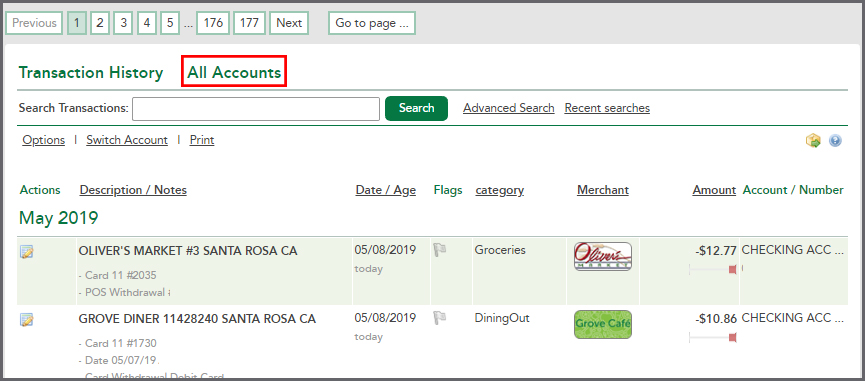Click the Search Transactions text field
The image size is (865, 381).
click(x=256, y=109)
